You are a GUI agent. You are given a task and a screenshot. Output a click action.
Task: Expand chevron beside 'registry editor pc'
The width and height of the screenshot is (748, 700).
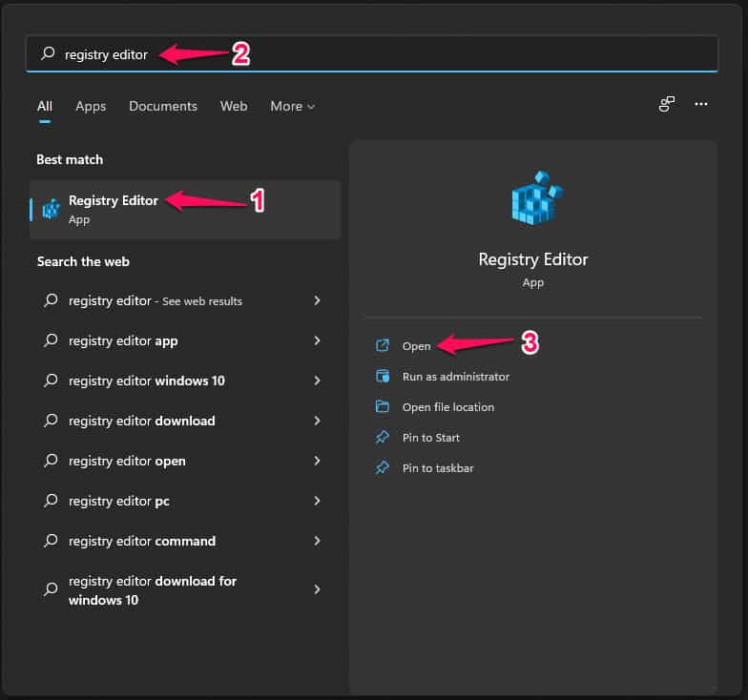point(317,501)
